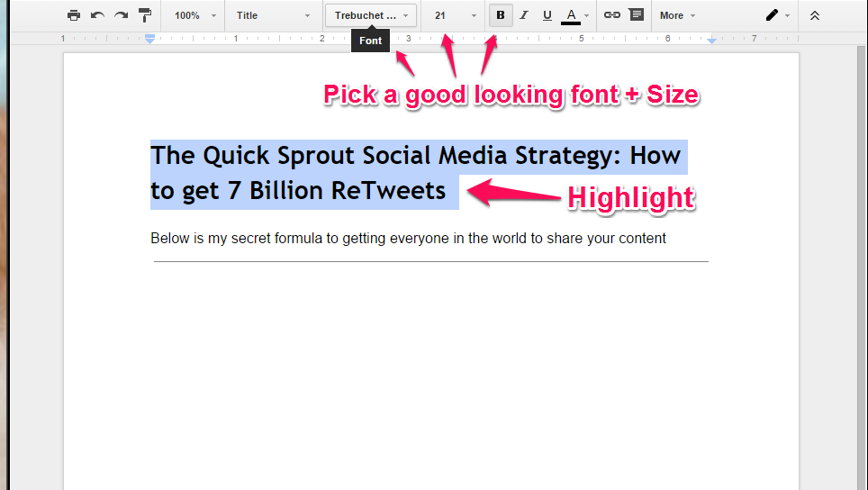The image size is (868, 490).
Task: Click the left indent marker on the ruler
Action: tap(149, 39)
